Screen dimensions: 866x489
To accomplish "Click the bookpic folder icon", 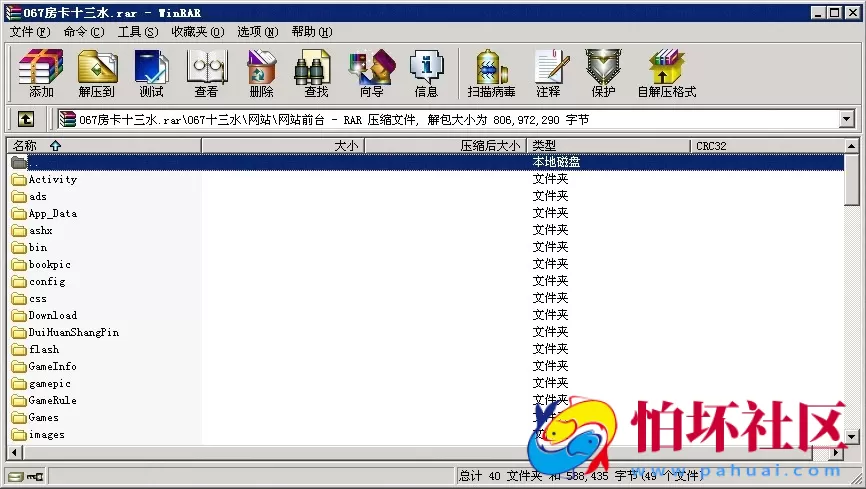I will tap(19, 265).
